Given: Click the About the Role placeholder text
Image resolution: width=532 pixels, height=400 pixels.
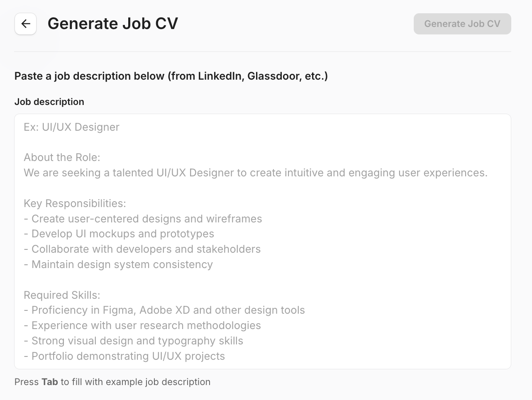Looking at the screenshot, I should pos(61,157).
